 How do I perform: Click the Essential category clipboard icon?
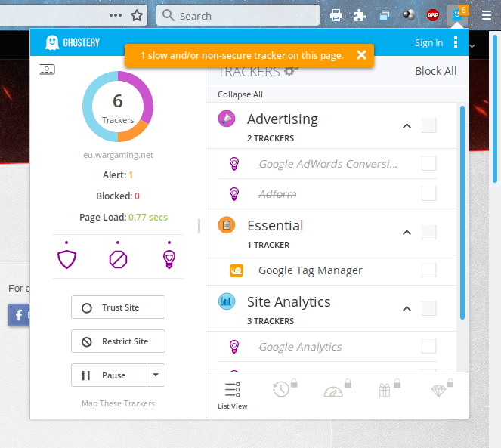[x=227, y=225]
